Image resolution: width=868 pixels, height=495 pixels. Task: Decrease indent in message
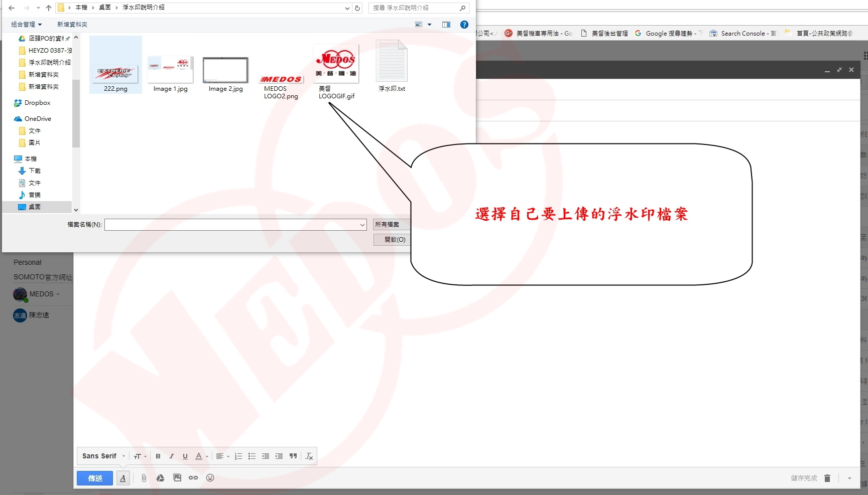click(266, 456)
